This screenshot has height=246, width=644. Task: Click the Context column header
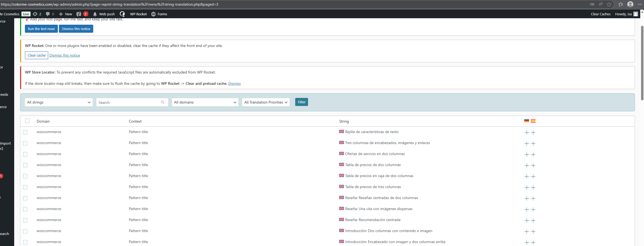tap(135, 121)
